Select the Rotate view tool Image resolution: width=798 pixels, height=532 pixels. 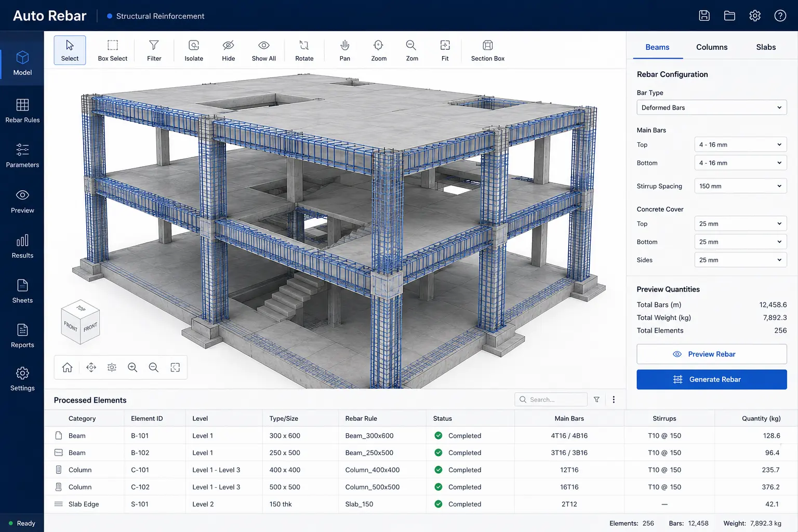coord(304,50)
